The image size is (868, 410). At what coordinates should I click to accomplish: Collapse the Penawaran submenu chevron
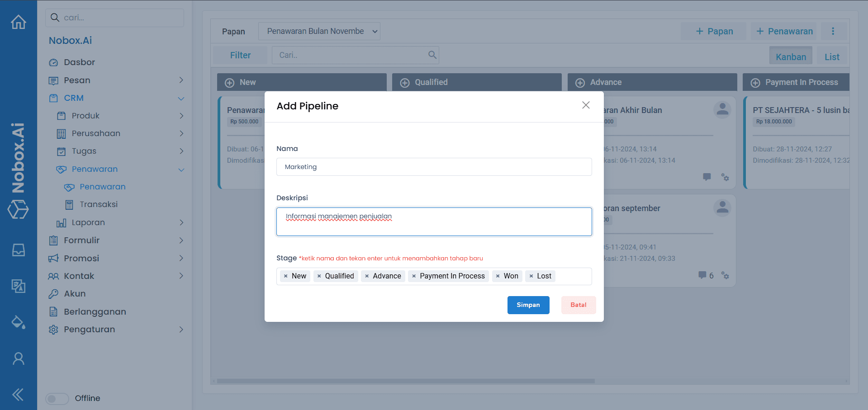181,170
